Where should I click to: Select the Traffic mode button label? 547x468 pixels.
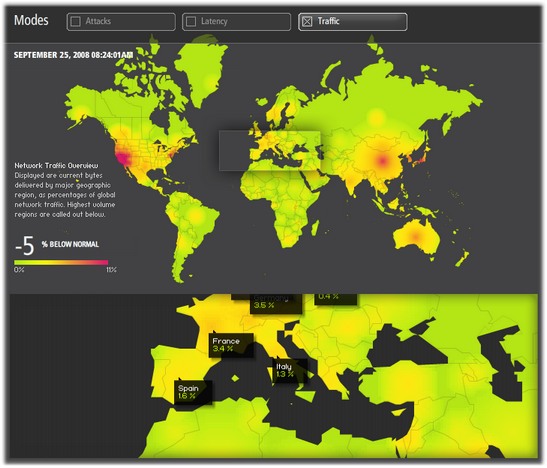328,21
